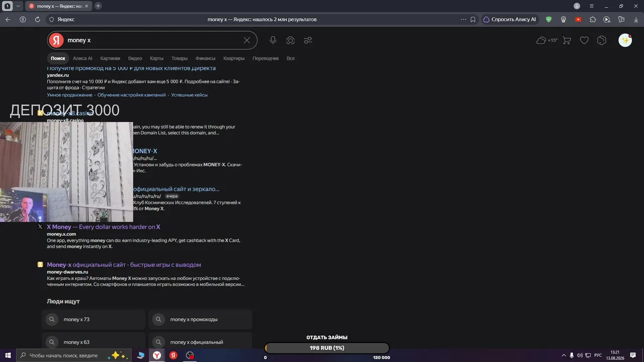
Task: Open the shopping cart icon
Action: pyautogui.click(x=567, y=40)
